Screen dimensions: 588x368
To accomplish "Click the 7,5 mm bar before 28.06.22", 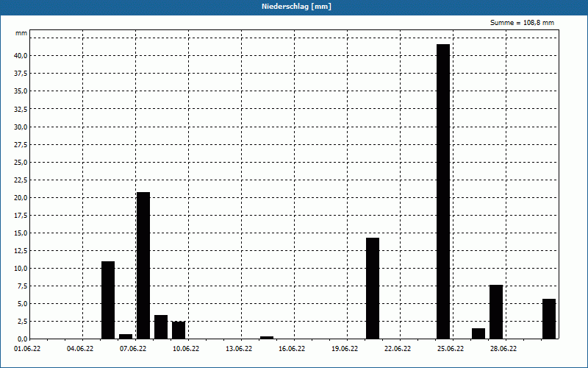I will coord(496,312).
